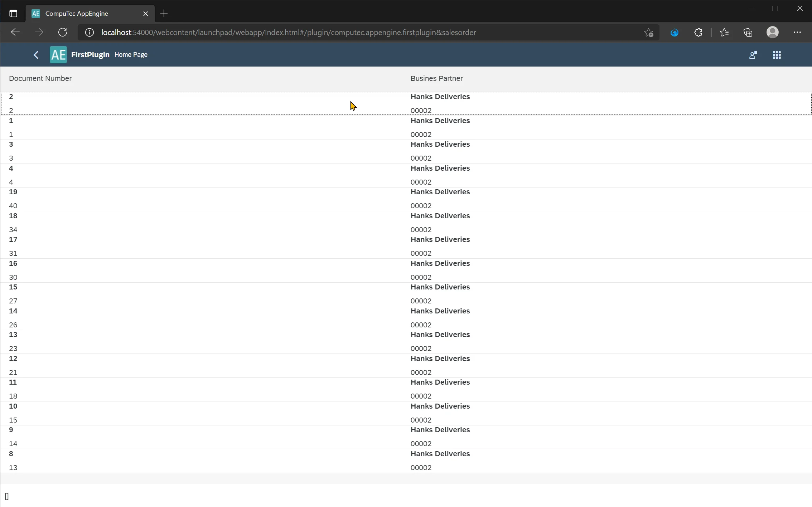Open browser settings and more menu
This screenshot has height=507, width=812.
[797, 33]
